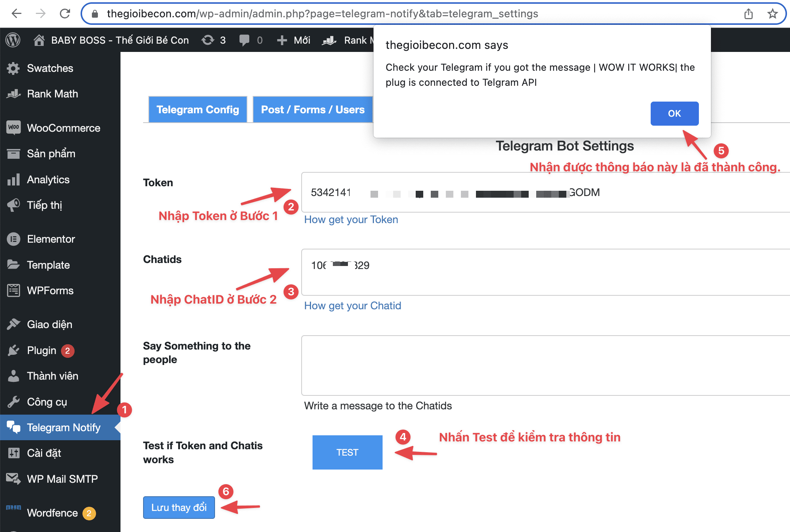Click the blue TEST button
790x532 pixels.
(347, 452)
